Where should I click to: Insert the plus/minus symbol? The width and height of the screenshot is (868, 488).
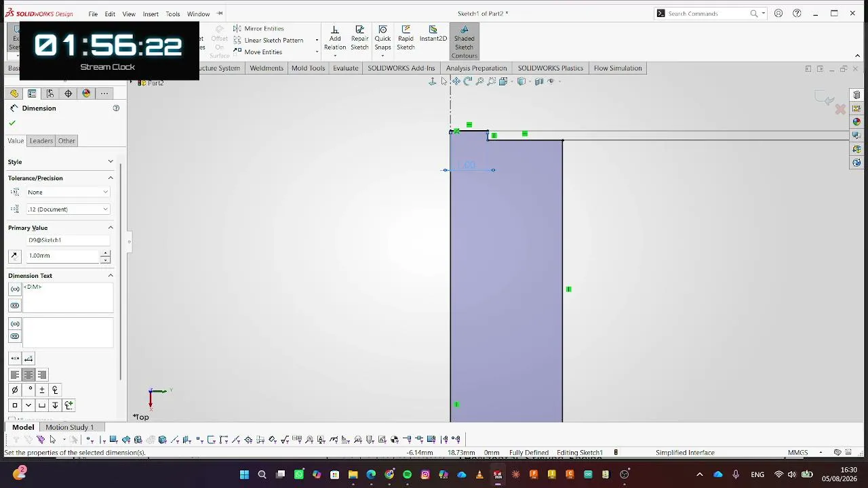(42, 390)
